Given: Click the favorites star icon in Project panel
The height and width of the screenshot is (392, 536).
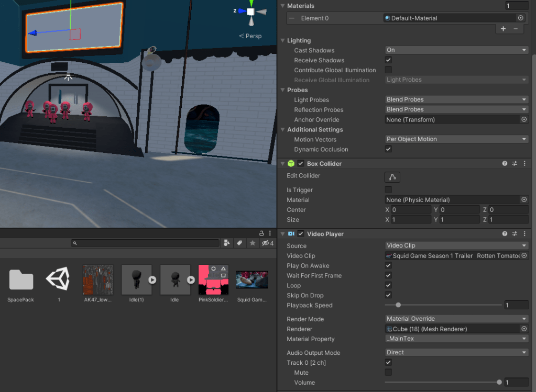Looking at the screenshot, I should [x=252, y=243].
